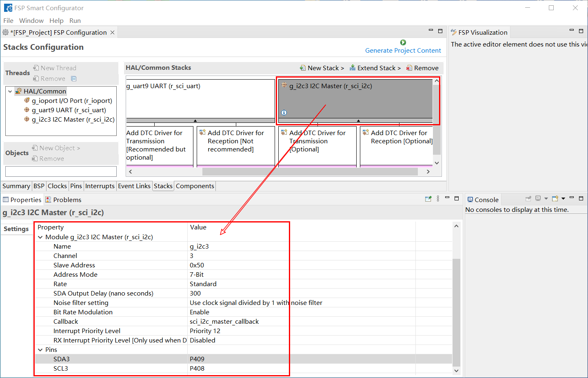Open the Properties view menu (three dots)
The image size is (588, 378).
(x=438, y=198)
